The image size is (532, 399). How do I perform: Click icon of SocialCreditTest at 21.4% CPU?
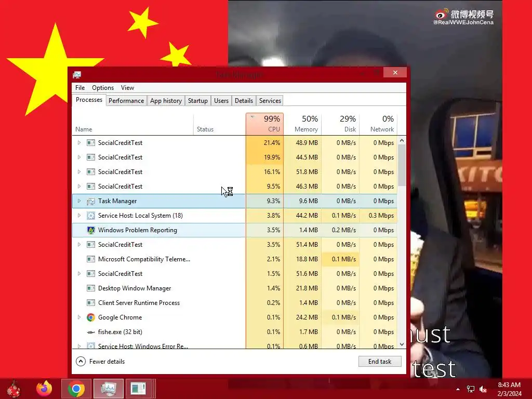(90, 143)
